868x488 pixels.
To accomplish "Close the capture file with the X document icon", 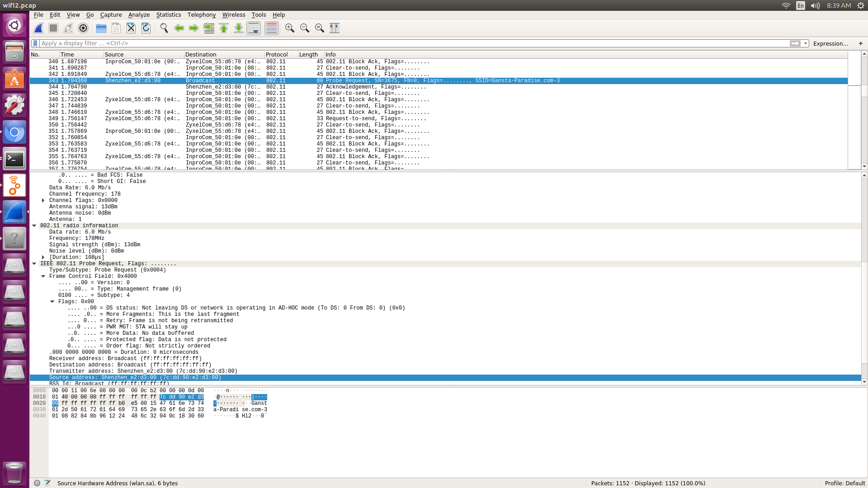I will (131, 28).
